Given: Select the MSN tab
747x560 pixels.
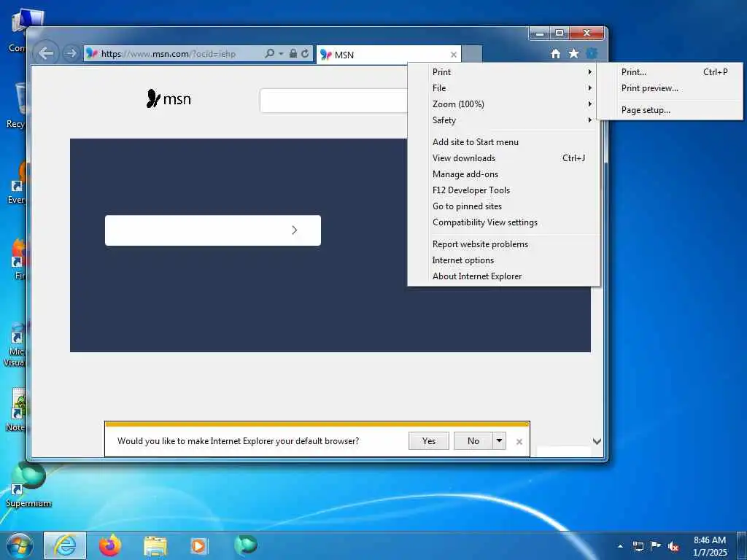Looking at the screenshot, I should [389, 55].
